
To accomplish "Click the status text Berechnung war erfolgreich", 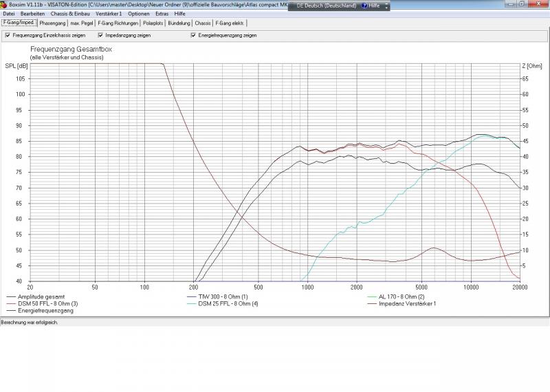I will [x=29, y=322].
